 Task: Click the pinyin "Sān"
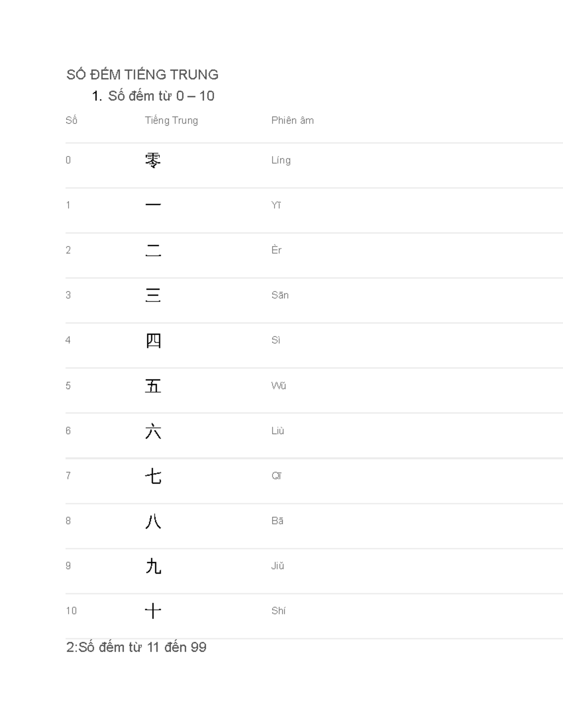(280, 295)
